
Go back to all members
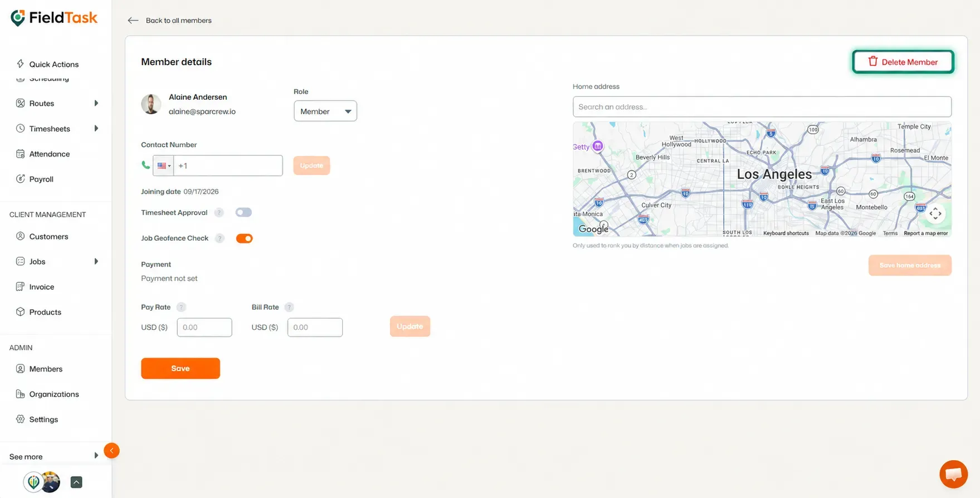(169, 21)
